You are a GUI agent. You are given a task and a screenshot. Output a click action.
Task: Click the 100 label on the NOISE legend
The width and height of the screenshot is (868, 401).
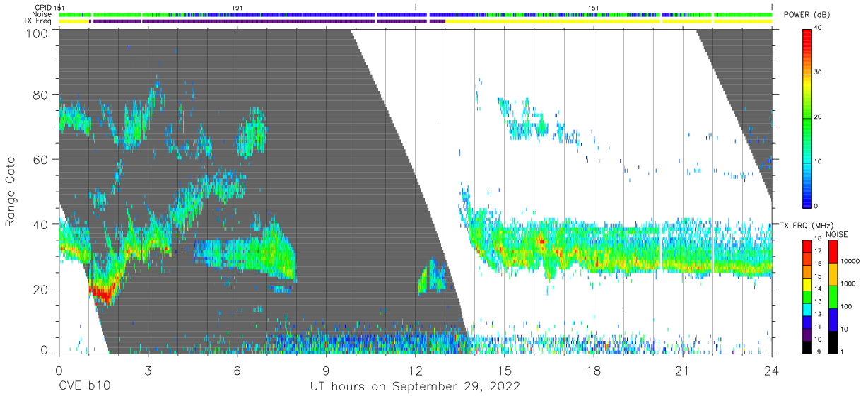(x=846, y=306)
